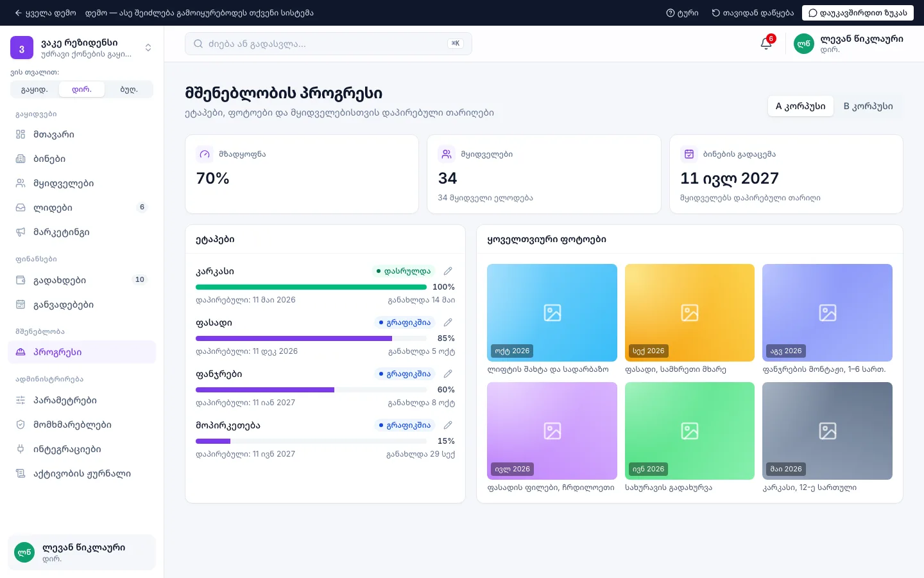Open ლიდები sidebar item
This screenshot has height=578, width=924.
tap(81, 207)
